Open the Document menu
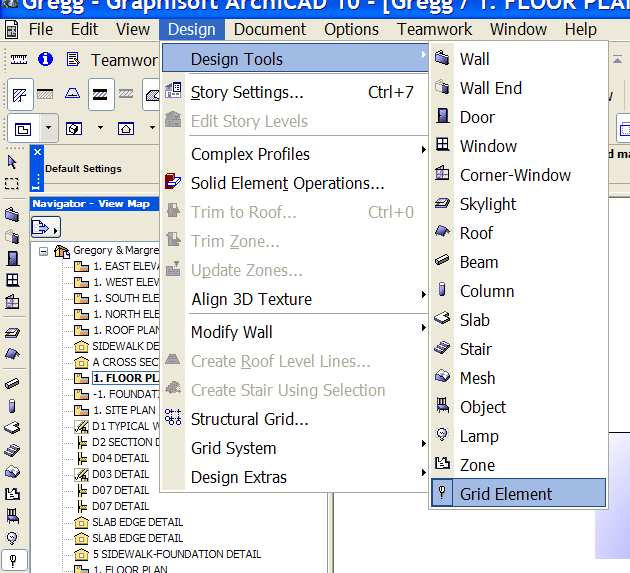The height and width of the screenshot is (573, 630). [x=270, y=29]
